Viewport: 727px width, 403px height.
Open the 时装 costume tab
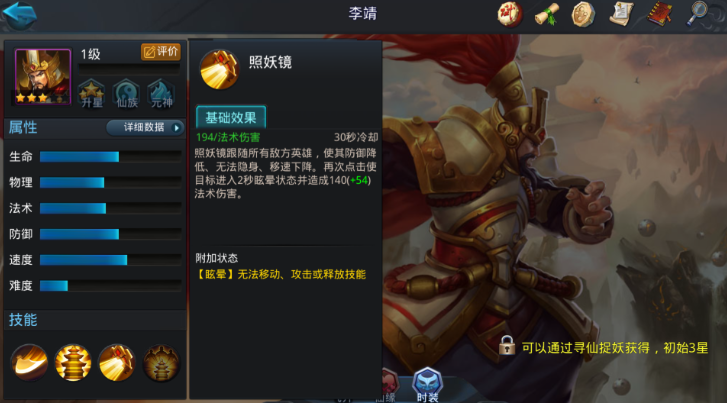coord(427,385)
